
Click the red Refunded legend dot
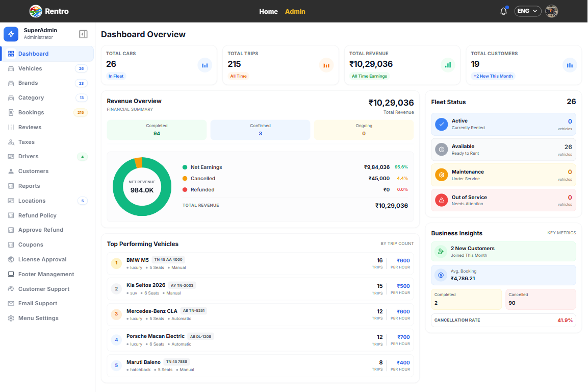185,190
